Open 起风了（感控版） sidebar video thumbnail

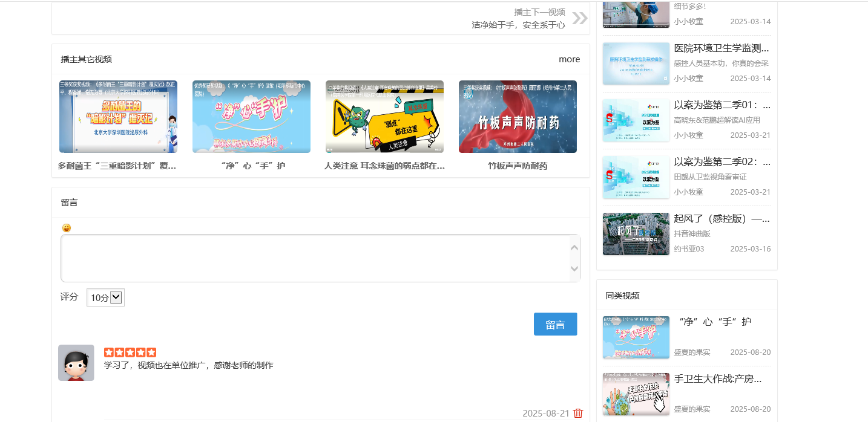click(636, 234)
